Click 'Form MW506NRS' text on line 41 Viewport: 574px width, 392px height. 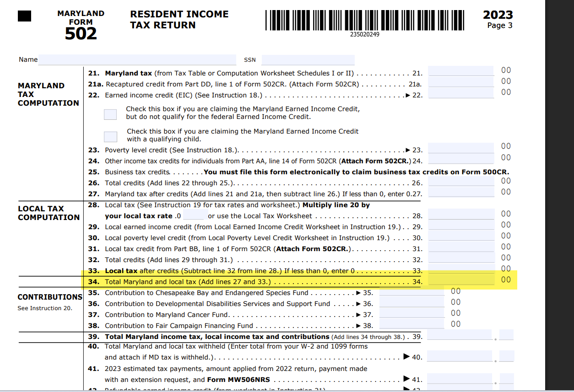coord(238,379)
